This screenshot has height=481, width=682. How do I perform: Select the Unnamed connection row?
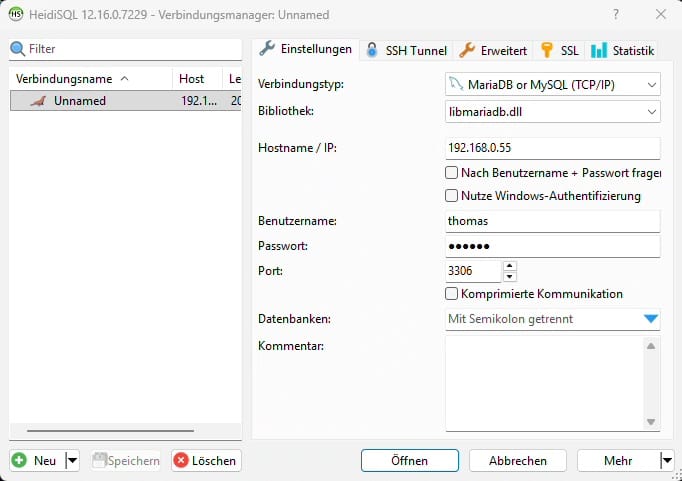[x=125, y=100]
